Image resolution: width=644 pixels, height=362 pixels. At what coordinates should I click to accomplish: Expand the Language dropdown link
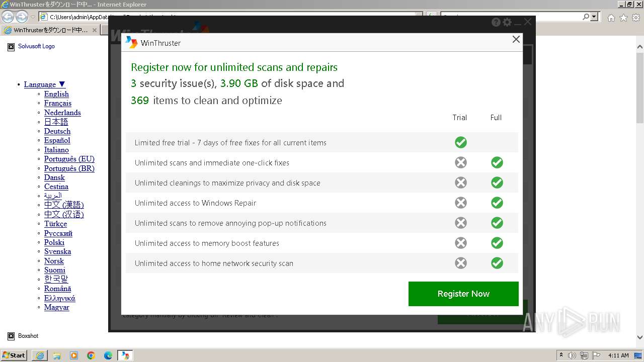point(45,84)
